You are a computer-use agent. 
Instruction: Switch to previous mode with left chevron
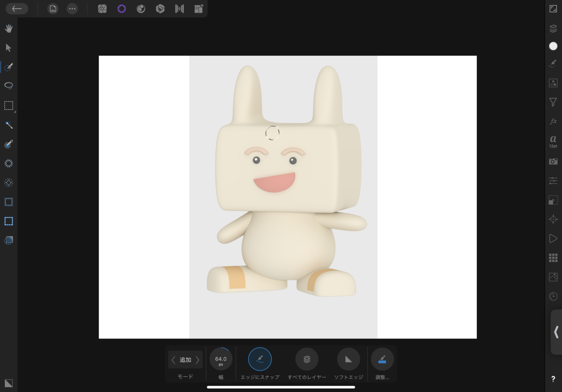(173, 360)
